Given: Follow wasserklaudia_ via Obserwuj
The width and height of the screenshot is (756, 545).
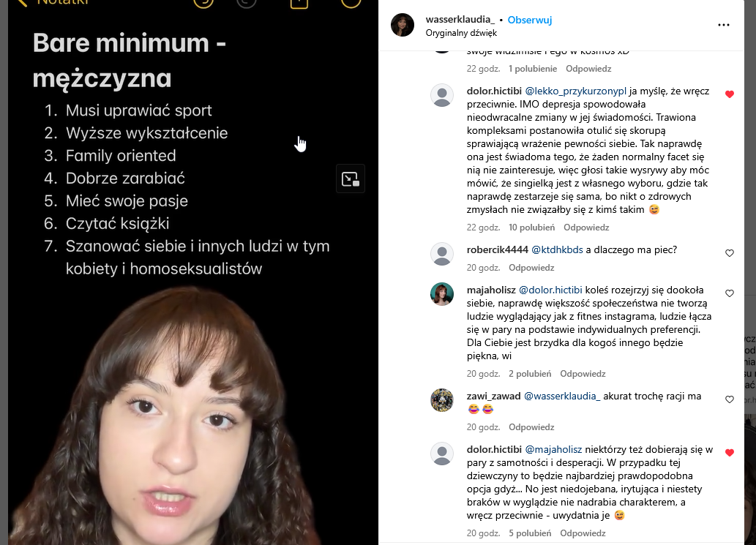Looking at the screenshot, I should click(529, 20).
